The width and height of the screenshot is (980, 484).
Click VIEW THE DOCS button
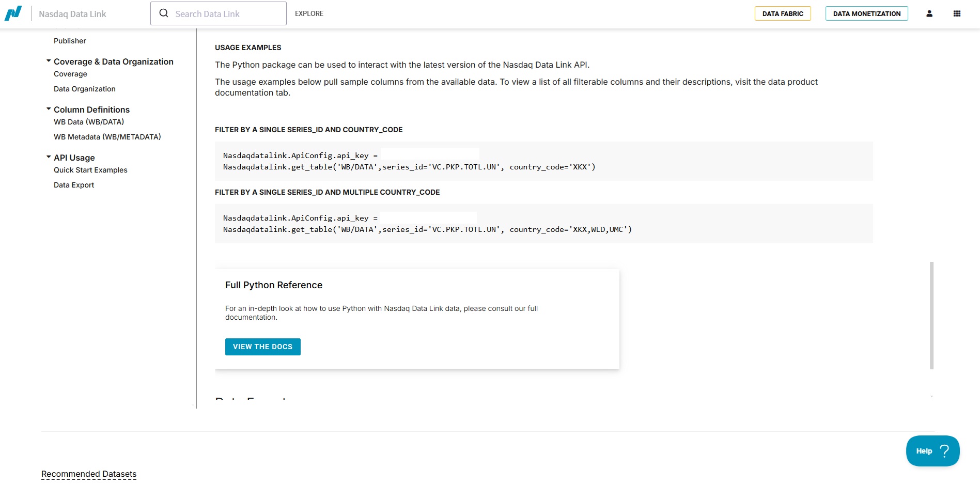pos(263,347)
